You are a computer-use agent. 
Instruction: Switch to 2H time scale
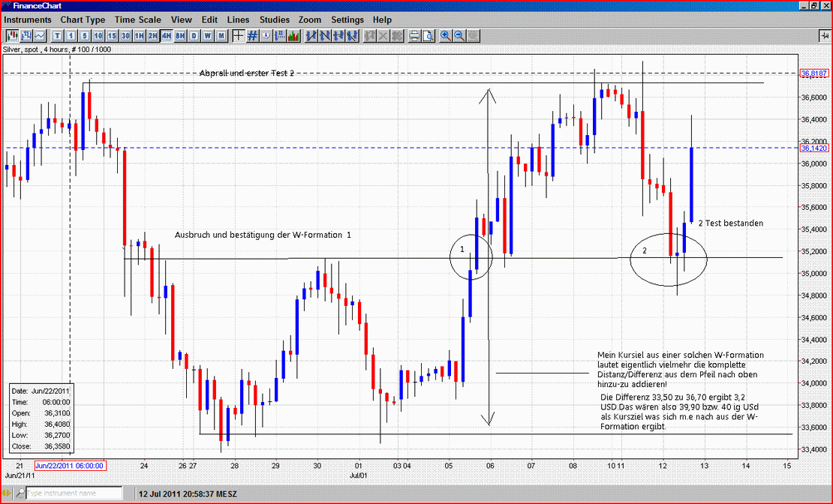point(152,35)
